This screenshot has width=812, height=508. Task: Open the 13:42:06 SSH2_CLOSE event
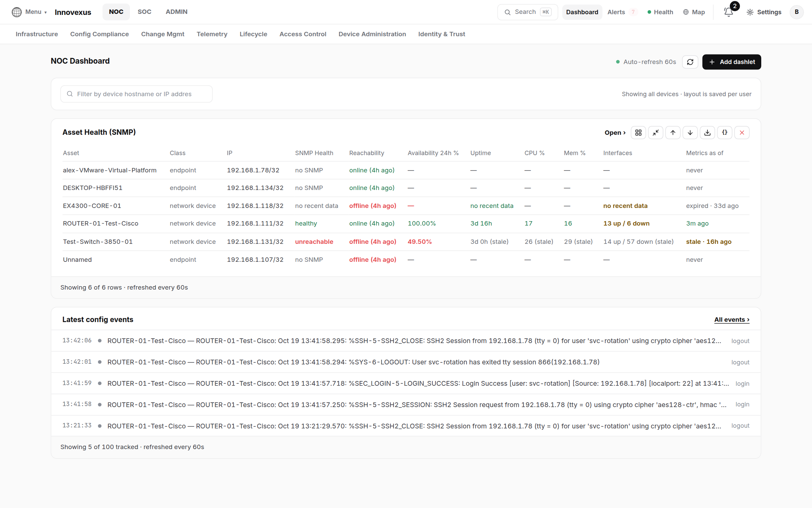406,341
